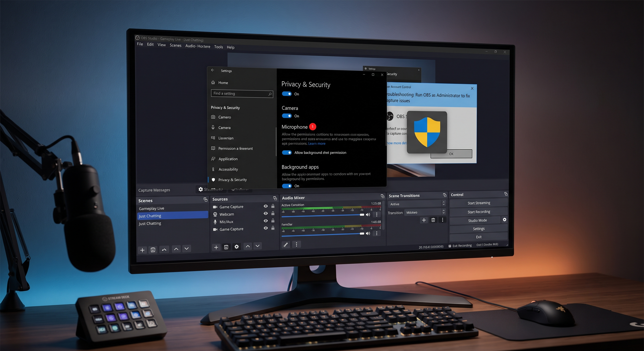Lock the Webcam source
Screen dimensions: 644x351
pos(273,213)
